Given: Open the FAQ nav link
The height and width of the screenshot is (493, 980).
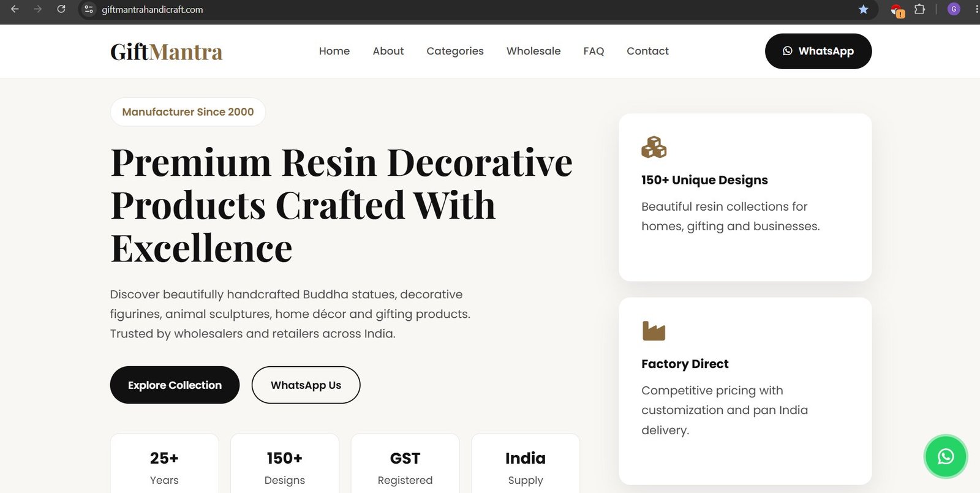Looking at the screenshot, I should coord(594,51).
